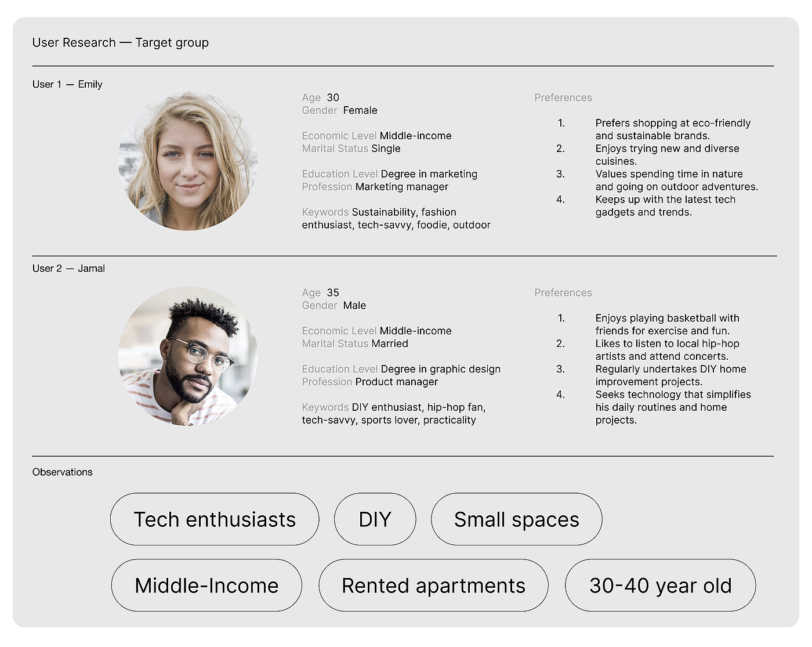Click the "Observations" section label
The width and height of the screenshot is (812, 647).
tap(63, 472)
